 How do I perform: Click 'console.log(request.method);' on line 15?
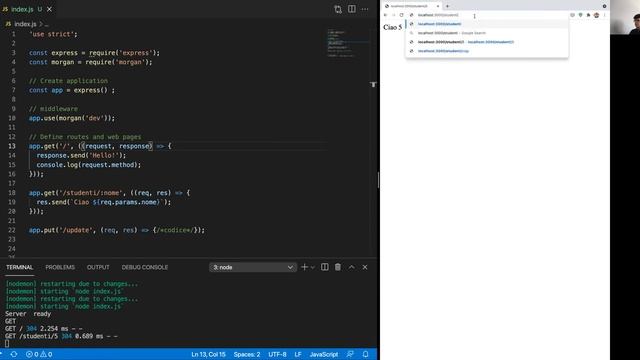[89, 165]
